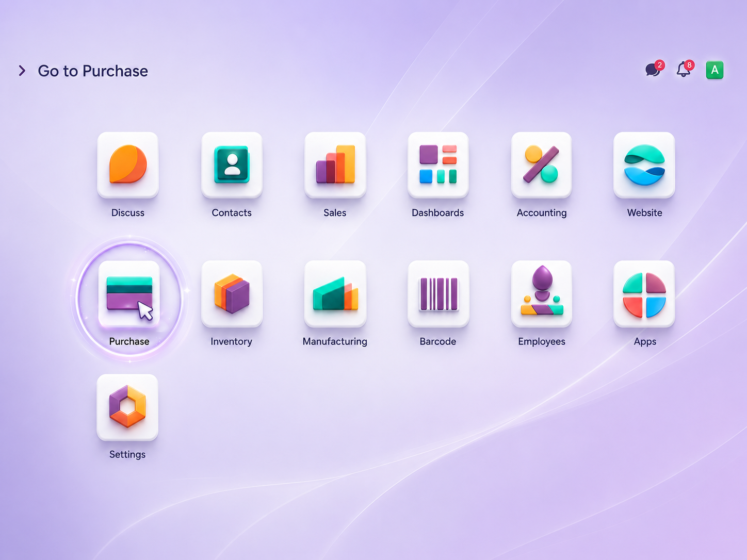Open the Discuss app icon
The image size is (747, 560).
click(x=128, y=165)
